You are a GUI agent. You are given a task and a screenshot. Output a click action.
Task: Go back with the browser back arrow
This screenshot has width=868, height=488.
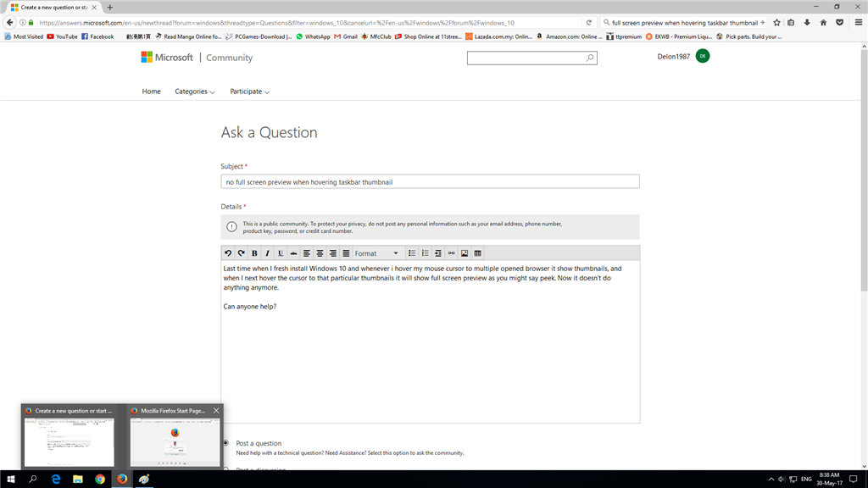pyautogui.click(x=9, y=23)
